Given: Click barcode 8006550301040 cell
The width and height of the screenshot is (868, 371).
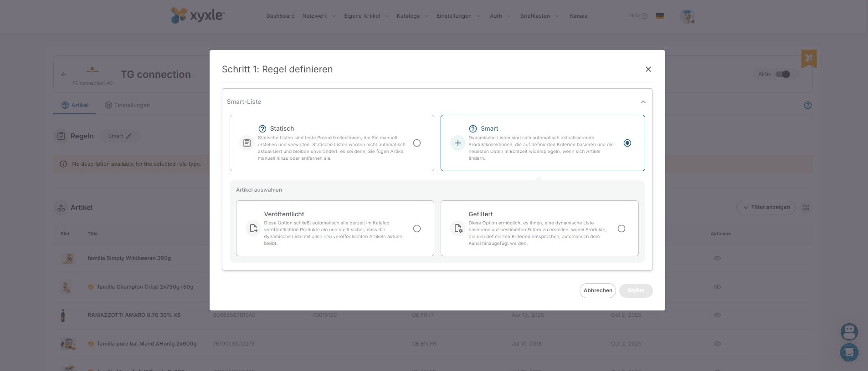Looking at the screenshot, I should [234, 315].
